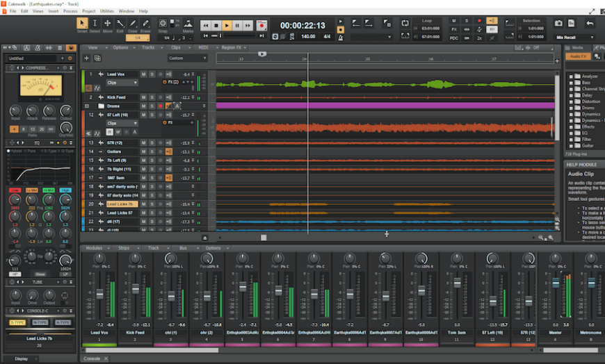Click the Play button
Viewport: 605px width, 364px height.
click(227, 26)
